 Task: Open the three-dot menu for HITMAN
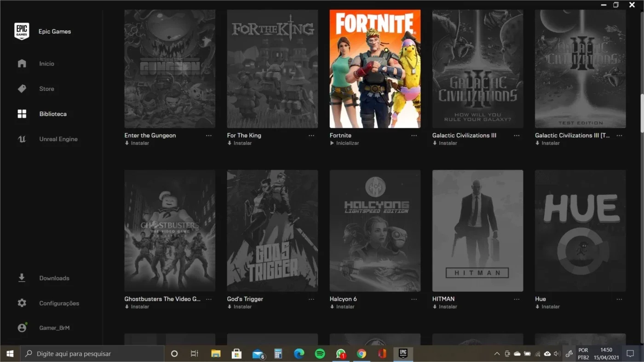point(517,299)
